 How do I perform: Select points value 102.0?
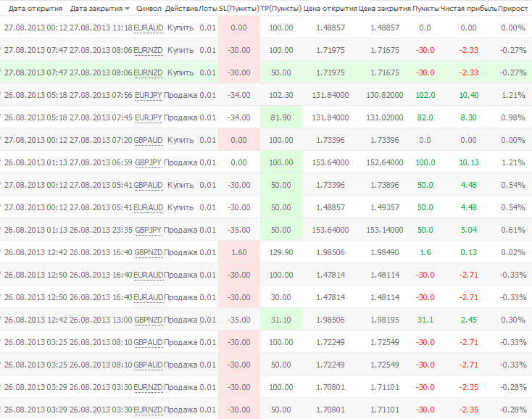(x=425, y=96)
